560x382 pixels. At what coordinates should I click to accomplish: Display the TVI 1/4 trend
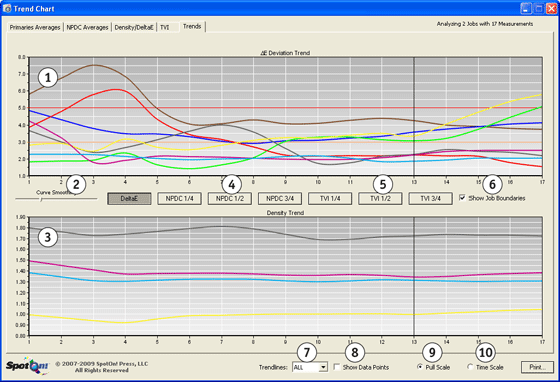point(330,198)
